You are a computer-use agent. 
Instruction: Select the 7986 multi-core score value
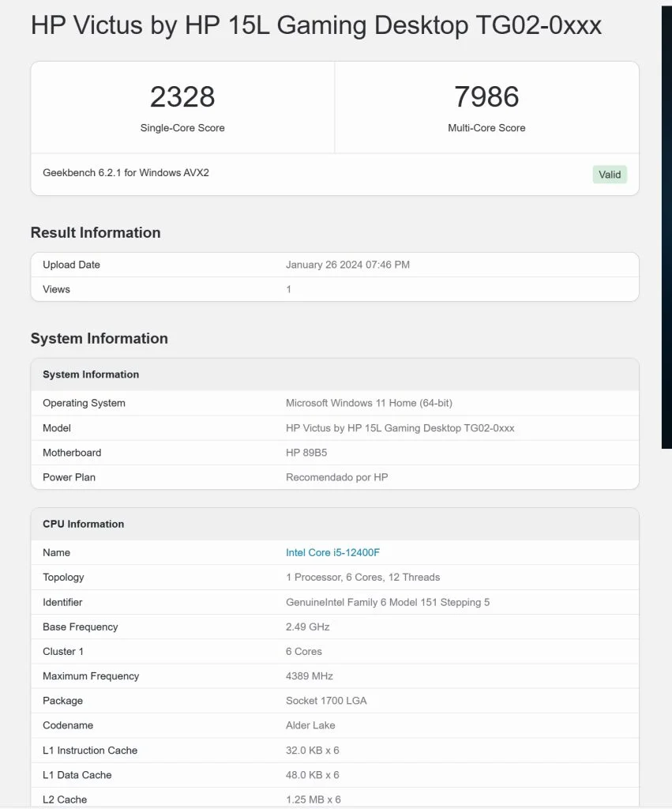coord(486,96)
